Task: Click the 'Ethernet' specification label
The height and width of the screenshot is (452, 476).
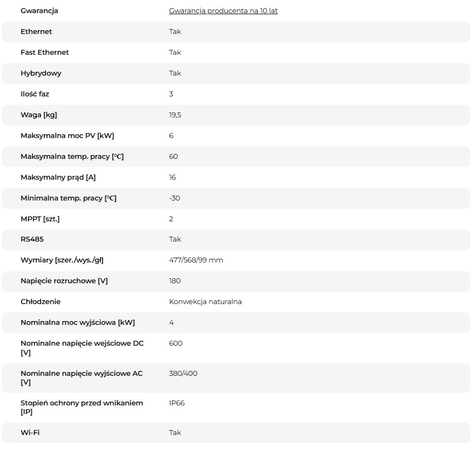Action: point(36,32)
